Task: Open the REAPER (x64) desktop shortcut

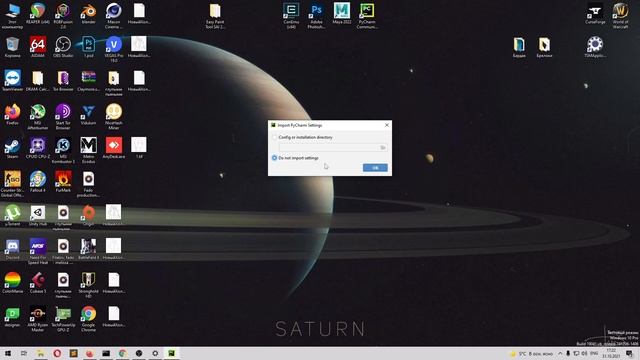Action: click(38, 13)
